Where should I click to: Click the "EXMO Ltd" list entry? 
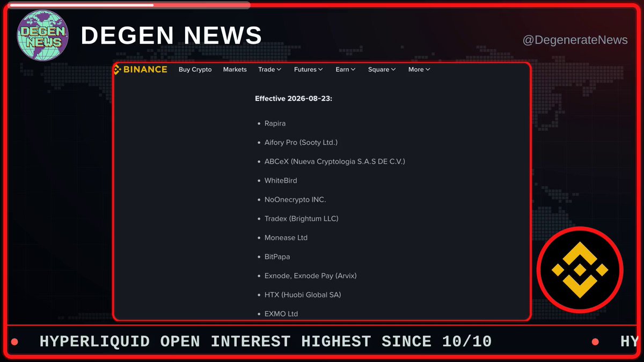[281, 314]
